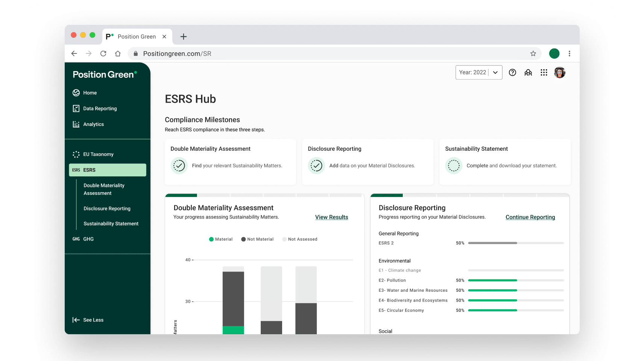
Task: Open the Year: 2022 dropdown
Action: [x=478, y=72]
